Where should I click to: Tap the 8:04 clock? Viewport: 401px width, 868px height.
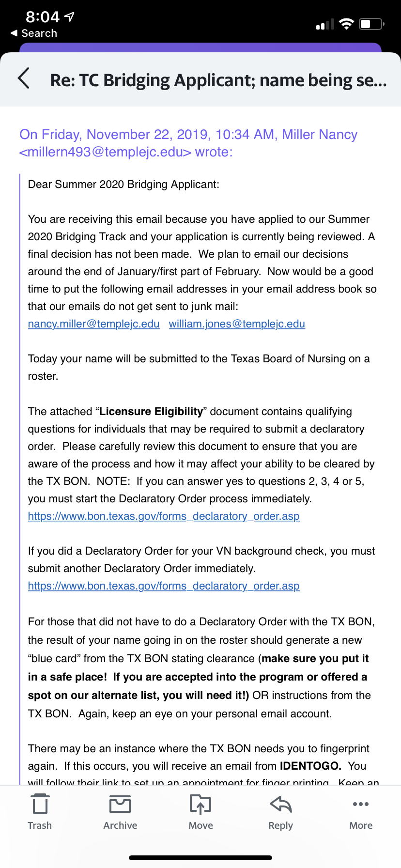click(42, 17)
